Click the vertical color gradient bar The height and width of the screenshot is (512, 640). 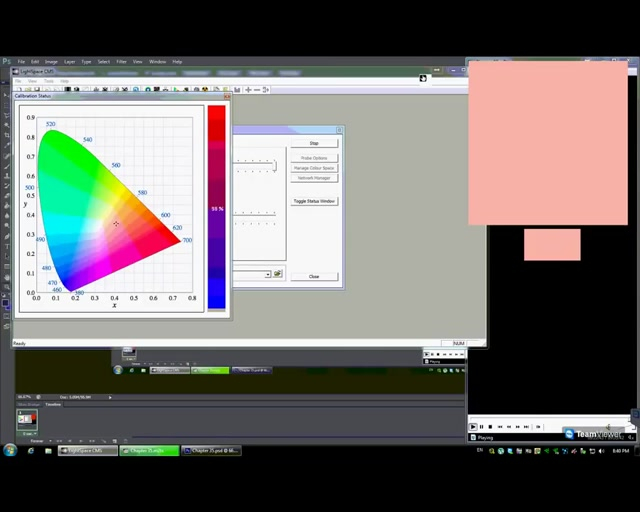tap(216, 206)
